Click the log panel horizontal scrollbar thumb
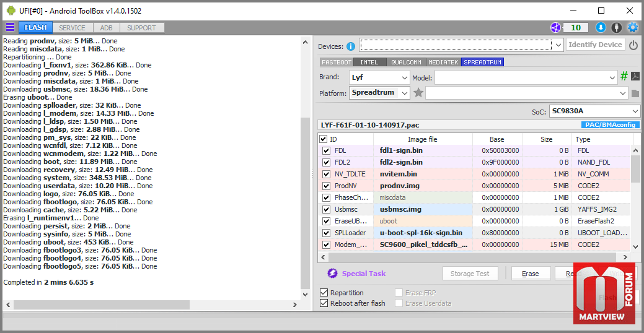This screenshot has width=644, height=333. (102, 305)
